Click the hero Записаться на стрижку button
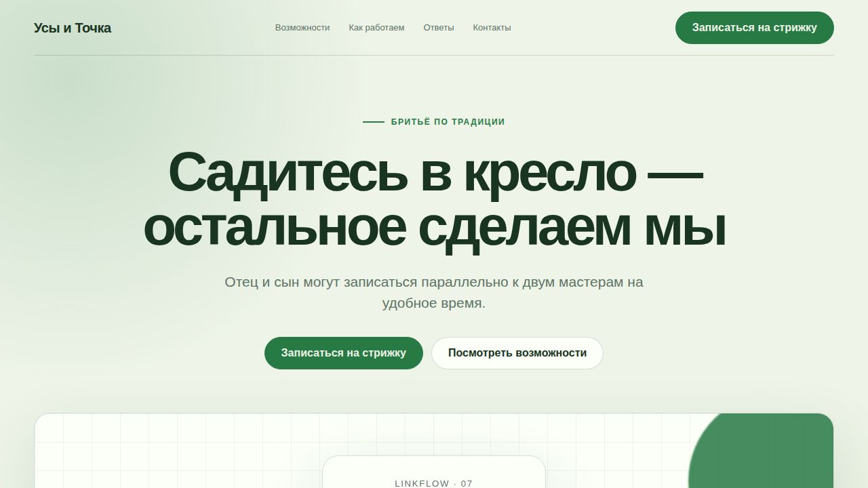 coord(344,353)
